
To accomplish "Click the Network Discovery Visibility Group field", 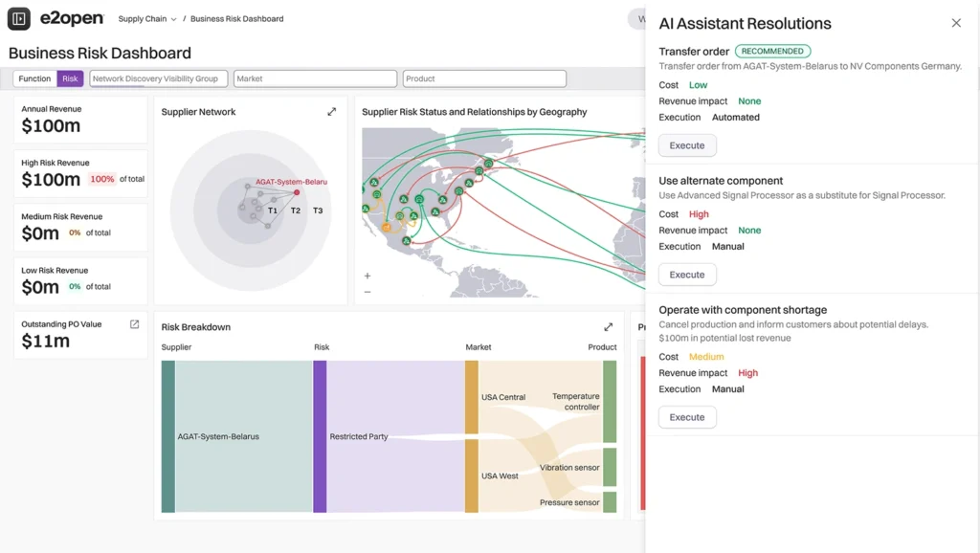I will pos(158,78).
